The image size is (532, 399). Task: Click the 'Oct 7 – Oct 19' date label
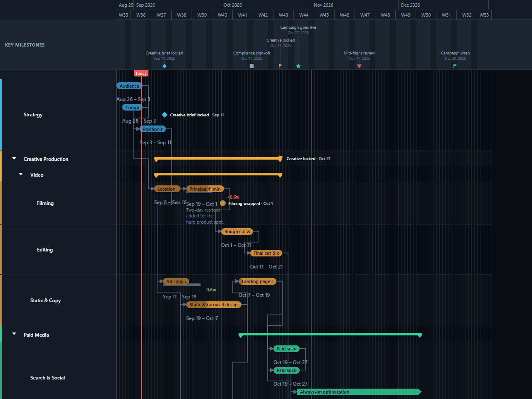254,295
